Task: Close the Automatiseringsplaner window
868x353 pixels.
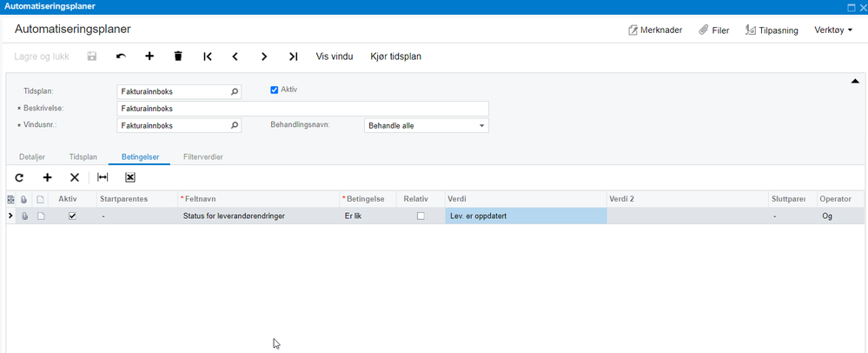Action: tap(863, 7)
